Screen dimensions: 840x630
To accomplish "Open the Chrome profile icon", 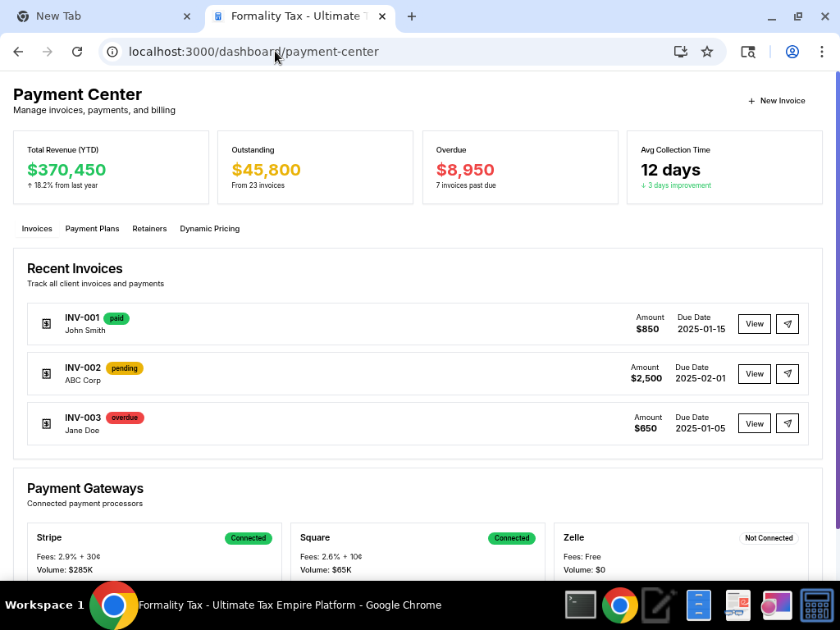I will (792, 52).
